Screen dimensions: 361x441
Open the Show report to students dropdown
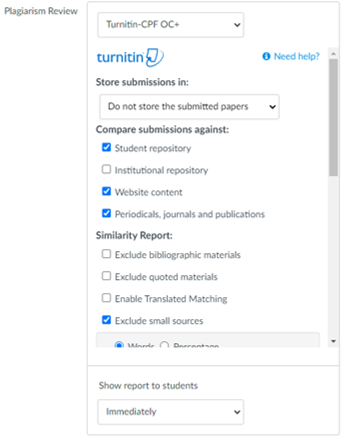pyautogui.click(x=171, y=412)
